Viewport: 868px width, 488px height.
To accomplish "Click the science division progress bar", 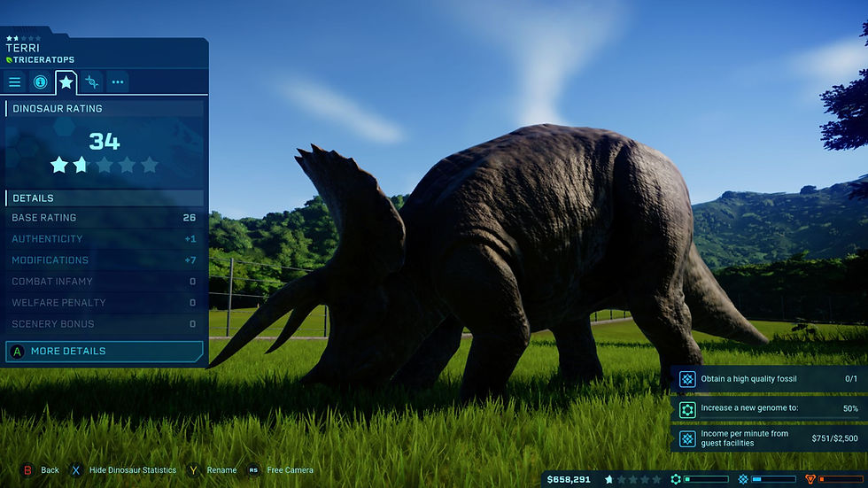I will pyautogui.click(x=707, y=480).
